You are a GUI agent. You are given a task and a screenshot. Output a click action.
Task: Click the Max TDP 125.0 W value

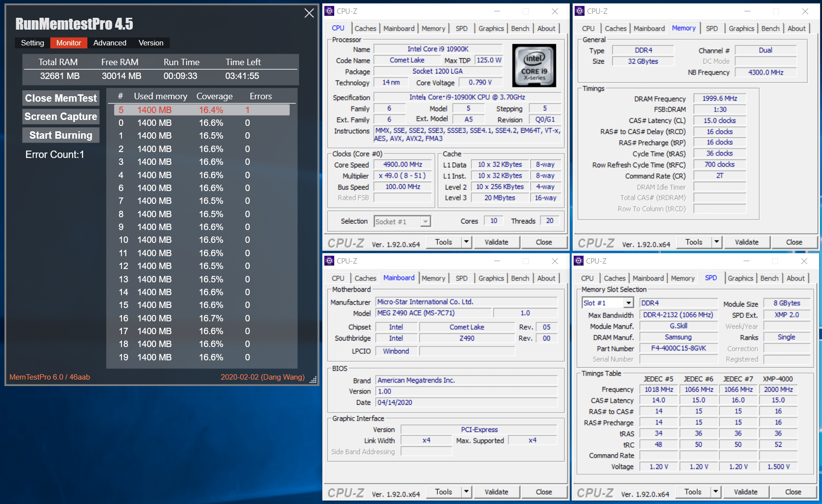(489, 60)
